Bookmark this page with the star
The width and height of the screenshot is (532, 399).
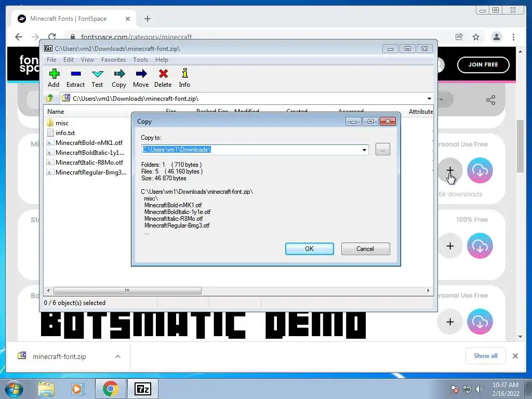point(476,37)
